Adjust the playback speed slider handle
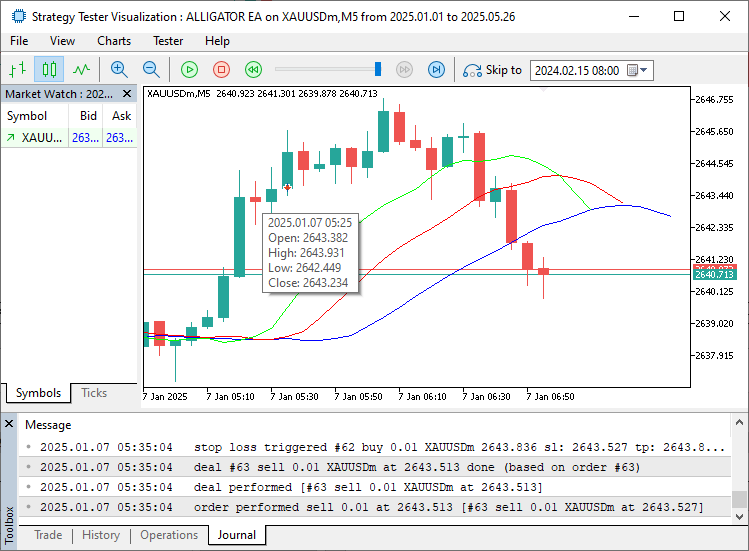This screenshot has width=749, height=551. coord(378,69)
